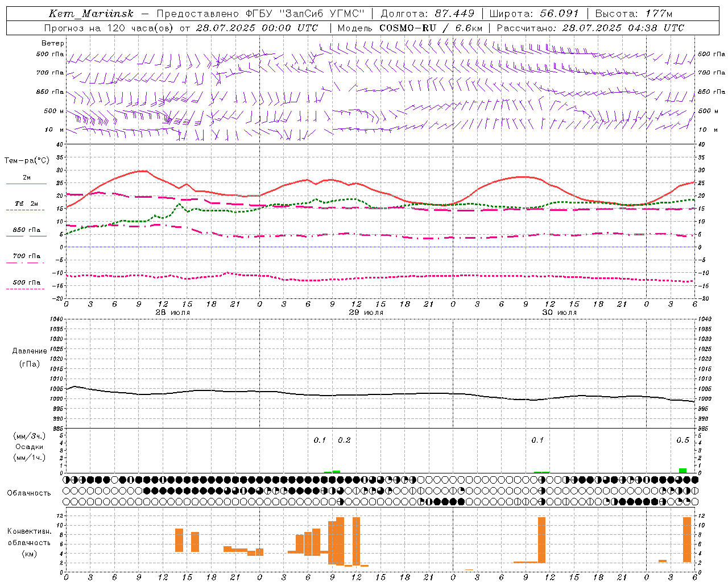The image size is (728, 582).
Task: Click the 0.2 precipitation value
Action: click(344, 440)
